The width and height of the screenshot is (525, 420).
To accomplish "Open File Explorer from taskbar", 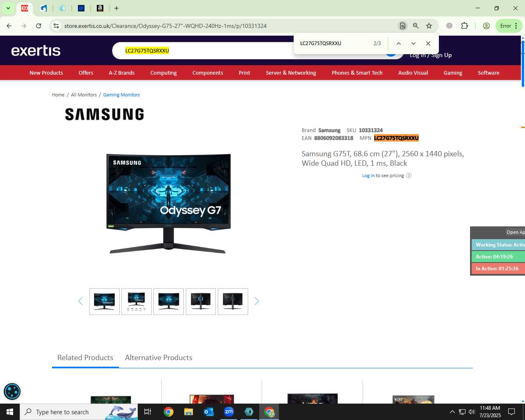I will pyautogui.click(x=188, y=412).
